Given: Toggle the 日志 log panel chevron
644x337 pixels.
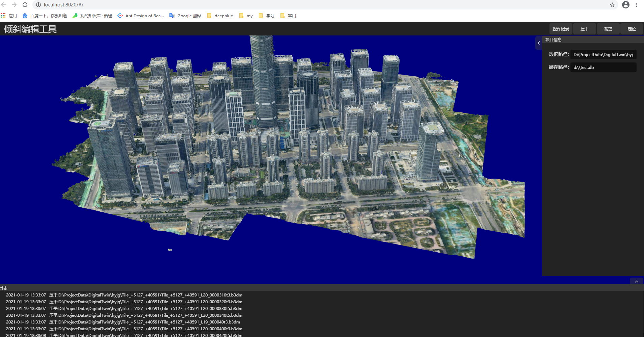Looking at the screenshot, I should [x=637, y=282].
